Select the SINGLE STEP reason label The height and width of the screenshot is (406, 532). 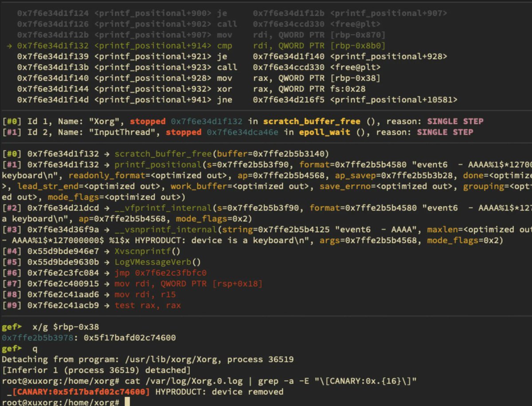455,121
